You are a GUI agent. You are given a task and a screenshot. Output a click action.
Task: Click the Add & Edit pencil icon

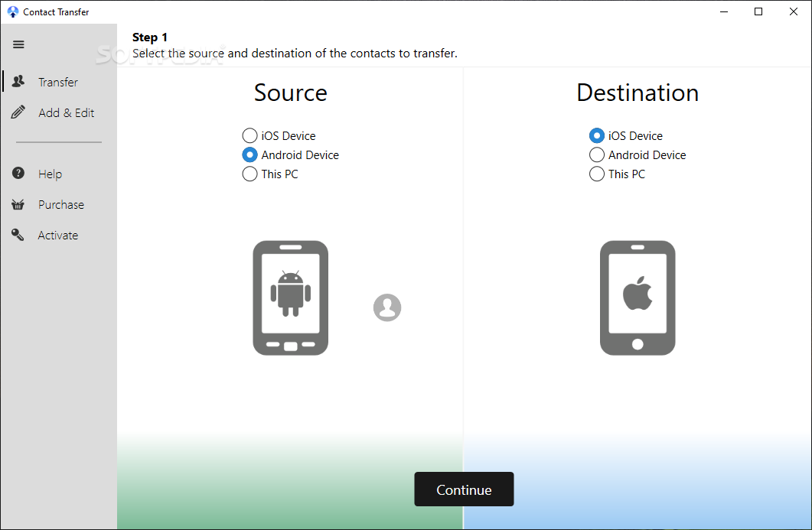click(18, 112)
